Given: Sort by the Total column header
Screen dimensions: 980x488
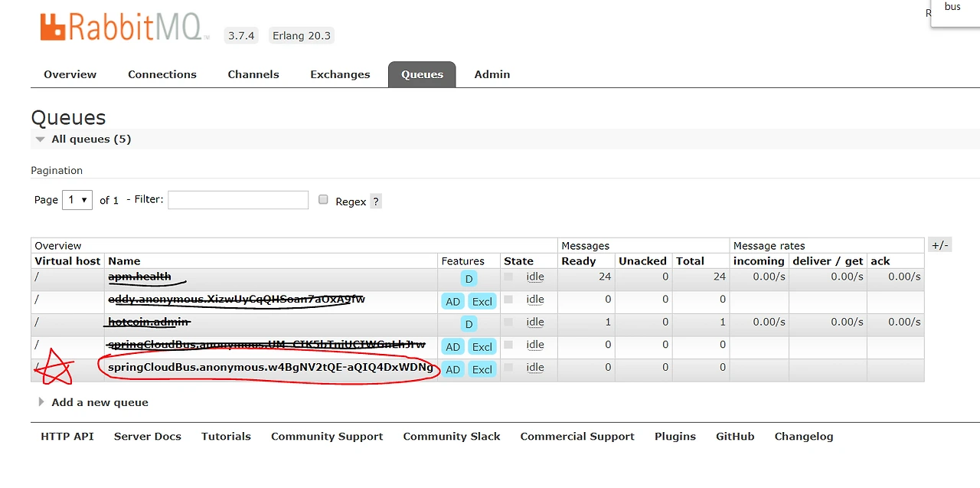Looking at the screenshot, I should coord(690,261).
